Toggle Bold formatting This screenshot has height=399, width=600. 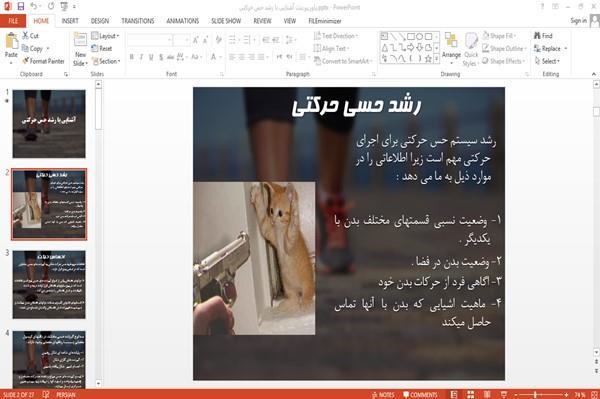132,57
